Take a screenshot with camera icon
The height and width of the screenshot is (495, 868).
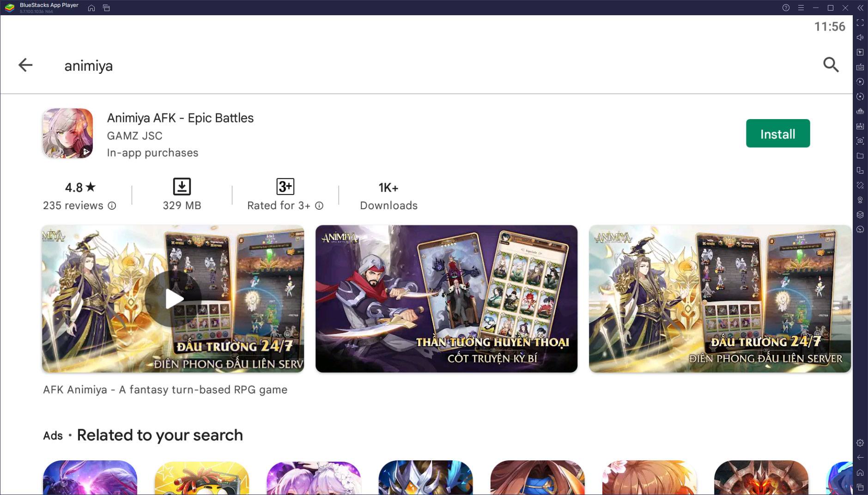[860, 141]
